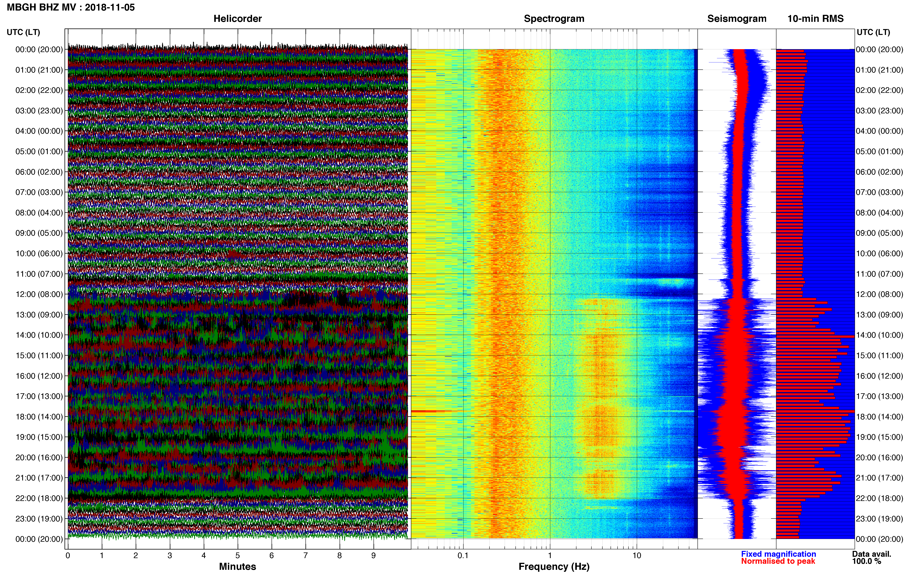924x578 pixels.
Task: Click the '1' tick on Minutes axis
Action: point(102,556)
